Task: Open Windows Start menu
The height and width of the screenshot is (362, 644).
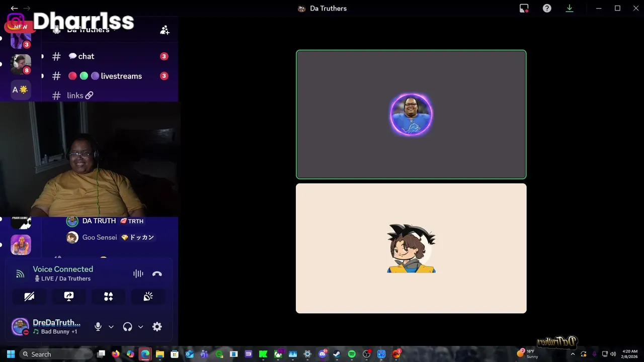Action: pyautogui.click(x=11, y=354)
